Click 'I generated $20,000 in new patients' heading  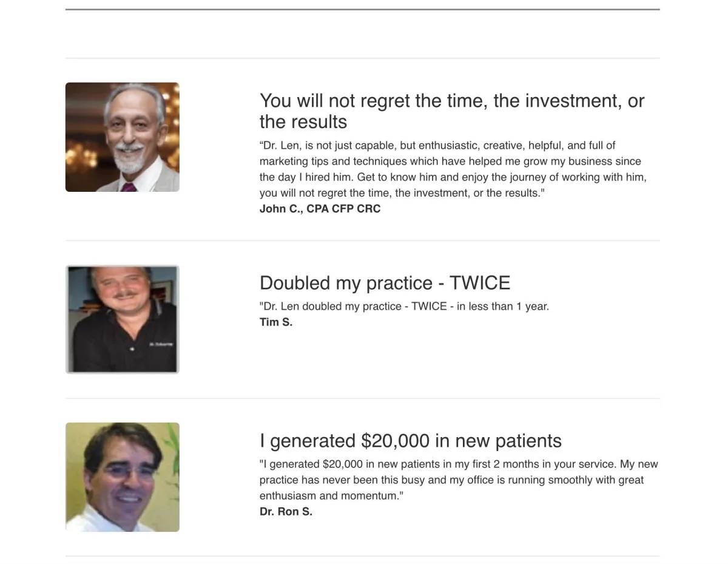click(410, 441)
